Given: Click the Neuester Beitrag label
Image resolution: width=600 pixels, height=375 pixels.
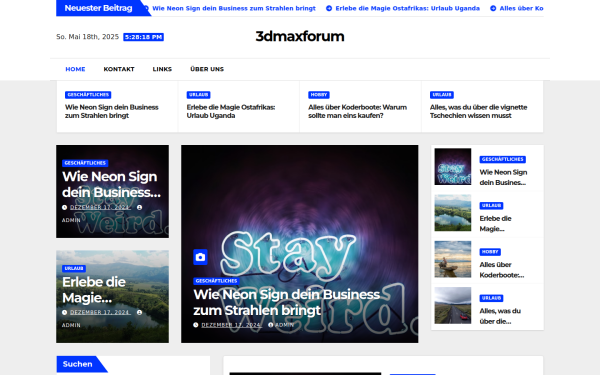Looking at the screenshot, I should click(98, 8).
